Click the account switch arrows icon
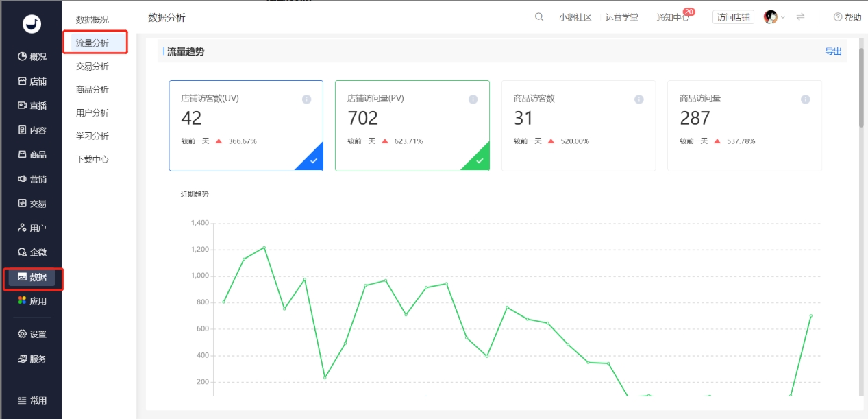 point(800,16)
